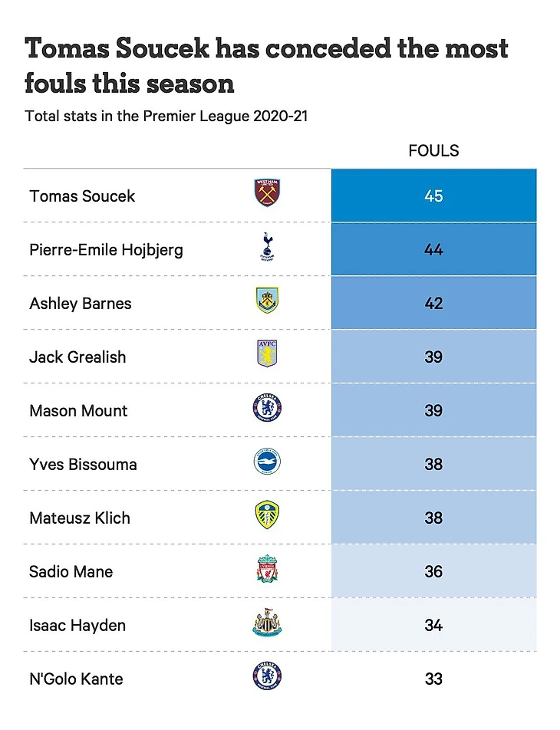Click the Aston Villa crest
Screen dimensions: 560x730
(267, 357)
